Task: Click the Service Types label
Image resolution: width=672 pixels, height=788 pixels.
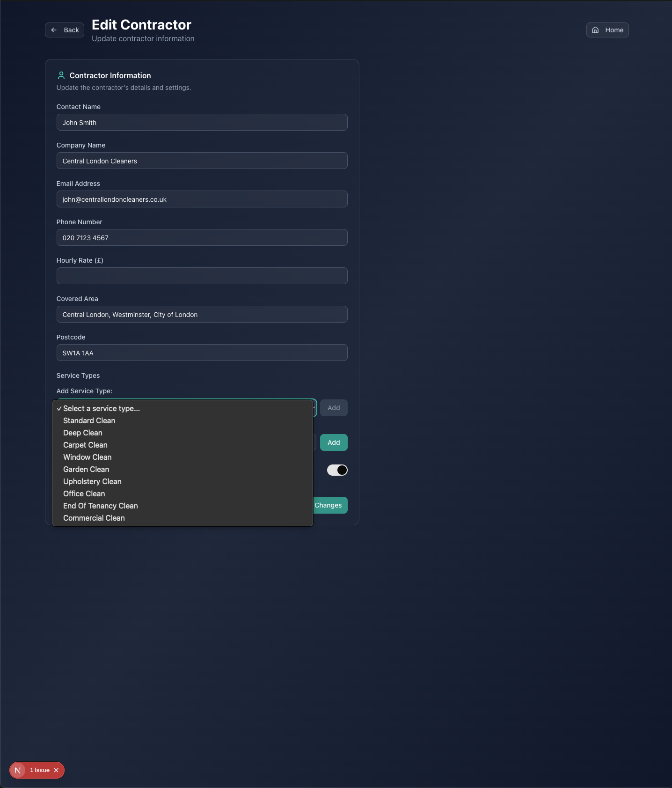Action: (x=78, y=376)
